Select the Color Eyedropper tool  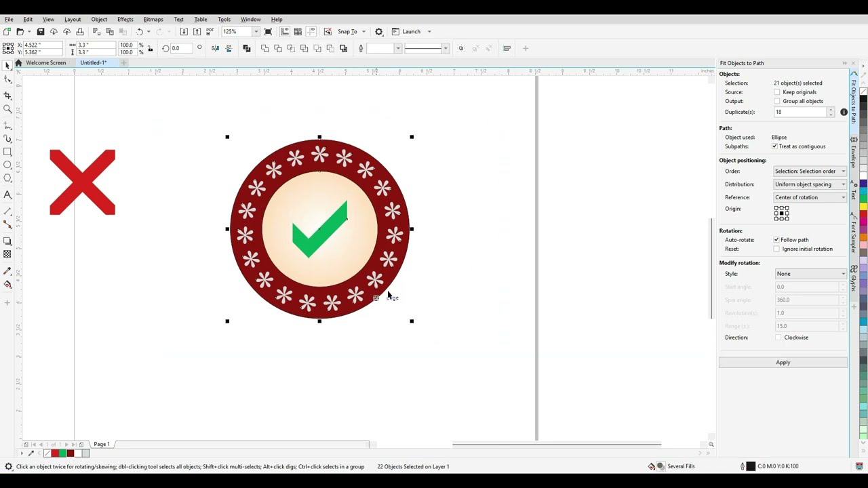(x=7, y=271)
